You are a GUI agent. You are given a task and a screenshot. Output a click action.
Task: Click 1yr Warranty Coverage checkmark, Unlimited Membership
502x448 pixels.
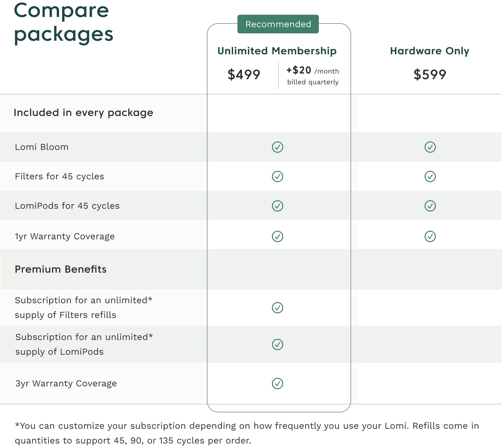coord(278,236)
